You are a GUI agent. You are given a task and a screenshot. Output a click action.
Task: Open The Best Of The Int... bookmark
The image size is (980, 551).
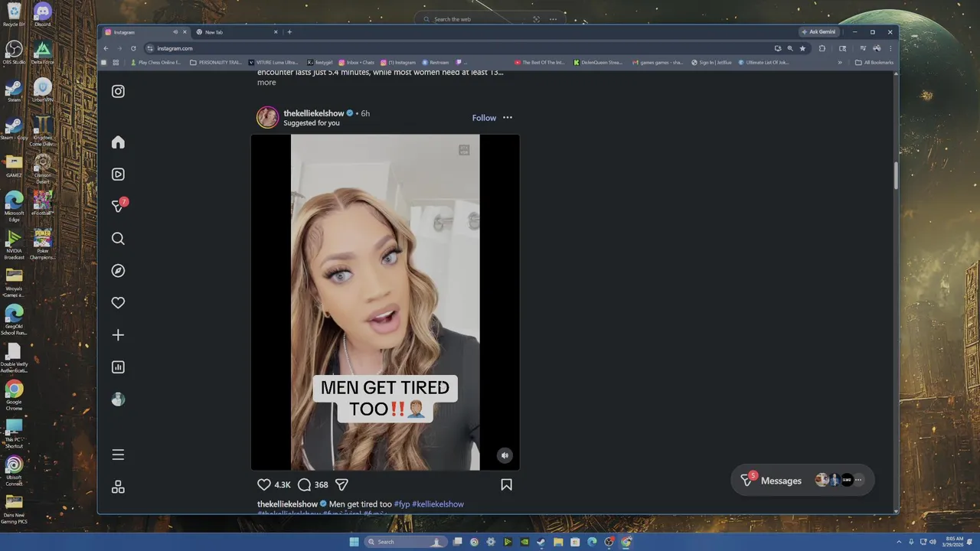[x=539, y=63]
